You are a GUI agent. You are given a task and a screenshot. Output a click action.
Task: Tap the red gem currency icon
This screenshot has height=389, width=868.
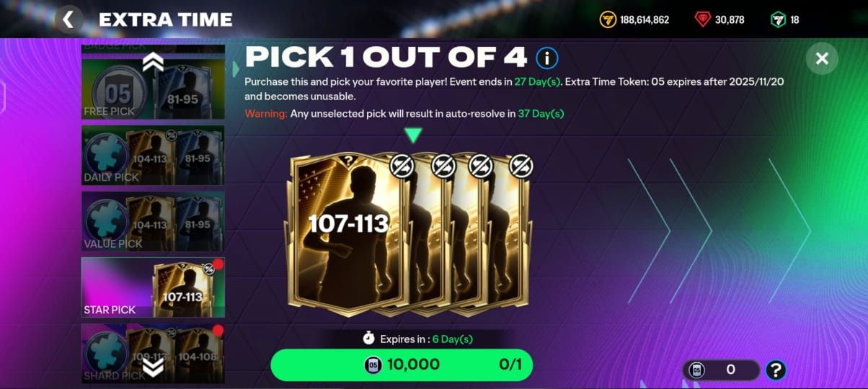click(703, 19)
